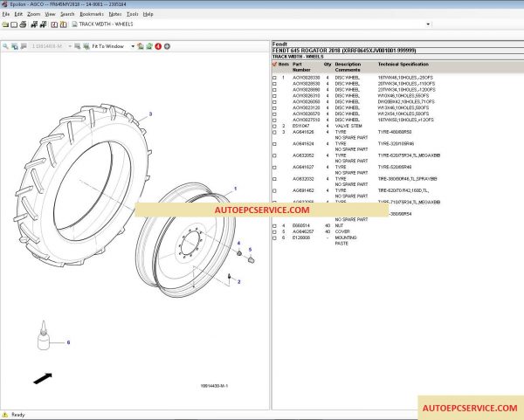Click the document icon beside TRACK WIDTH - WHEELS
The width and height of the screenshot is (524, 420).
tap(74, 24)
